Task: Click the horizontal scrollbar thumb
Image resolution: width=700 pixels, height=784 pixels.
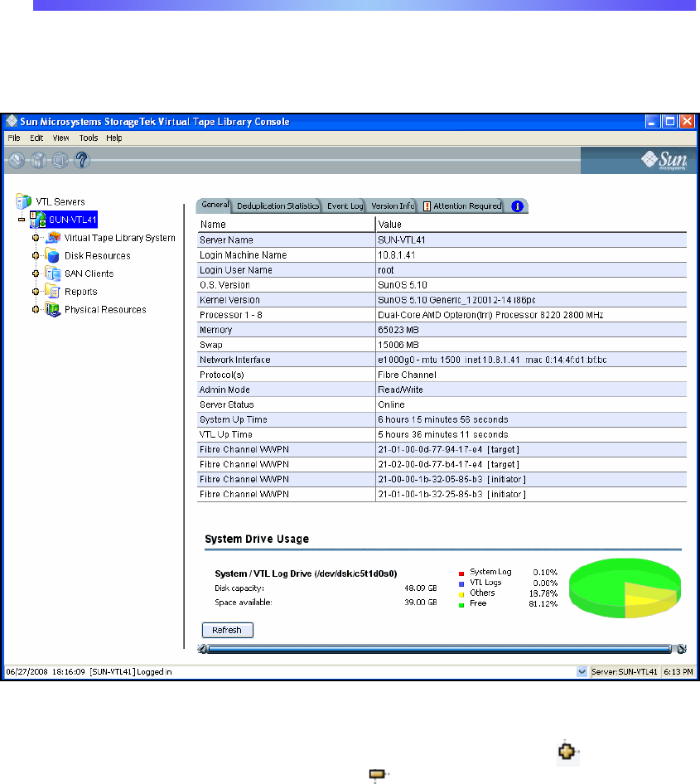Action: pyautogui.click(x=440, y=649)
